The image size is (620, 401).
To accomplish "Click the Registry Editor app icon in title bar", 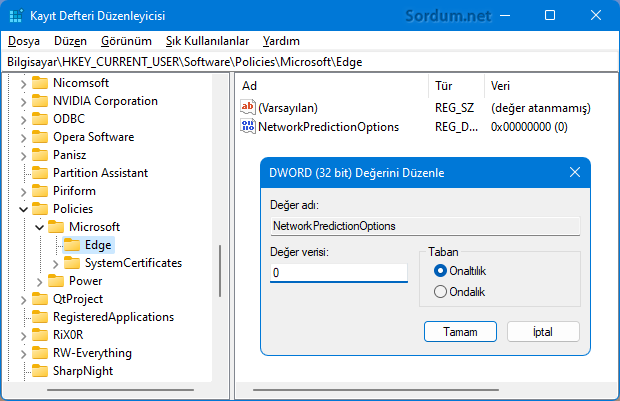I will click(16, 16).
